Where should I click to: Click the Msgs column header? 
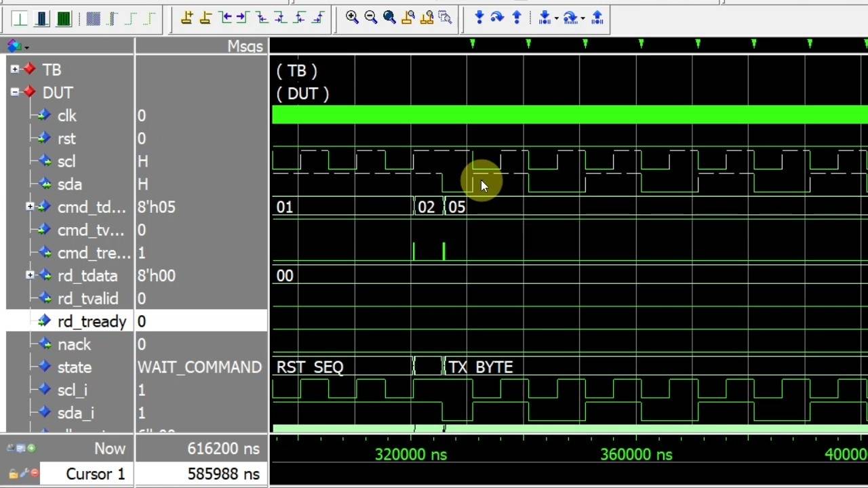click(245, 47)
